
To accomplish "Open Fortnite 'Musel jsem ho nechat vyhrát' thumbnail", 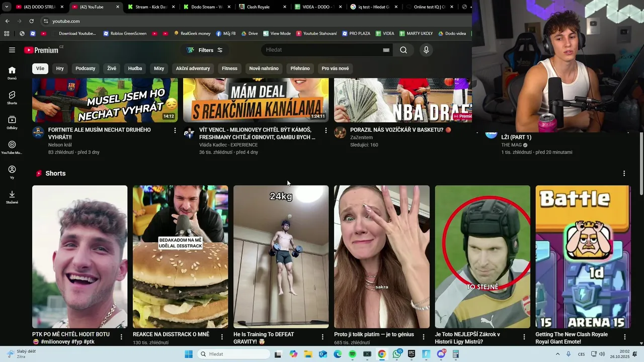I will 105,100.
